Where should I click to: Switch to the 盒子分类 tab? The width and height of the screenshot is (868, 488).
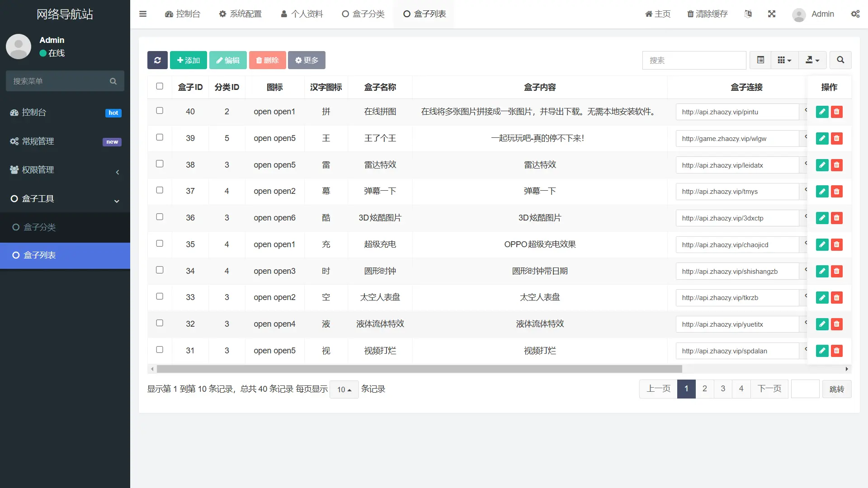[363, 14]
